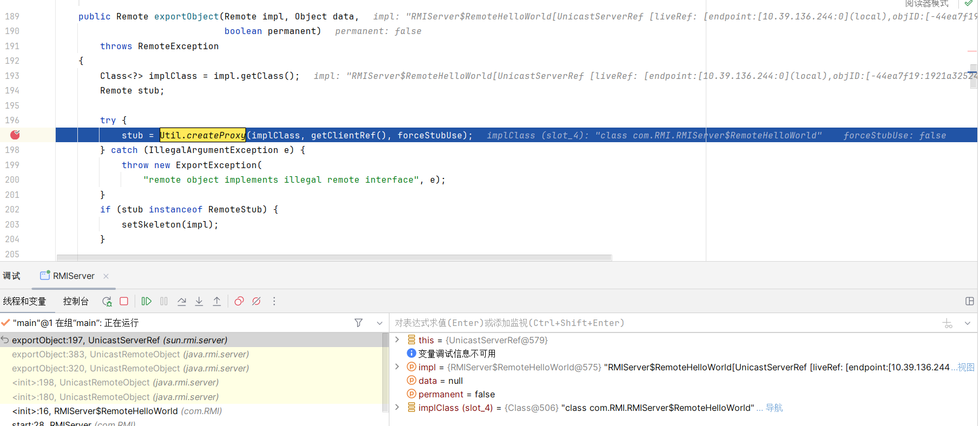Viewport: 980px width, 426px height.
Task: Click the info icon for debug message
Action: pyautogui.click(x=412, y=353)
